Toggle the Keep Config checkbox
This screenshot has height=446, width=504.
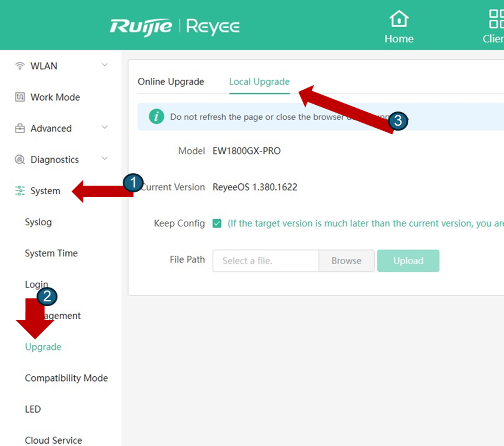pos(217,223)
